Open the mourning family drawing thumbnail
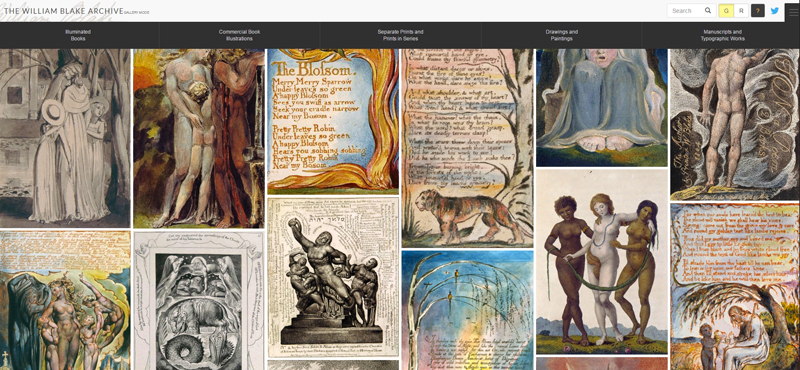The width and height of the screenshot is (800, 370). pos(65,138)
